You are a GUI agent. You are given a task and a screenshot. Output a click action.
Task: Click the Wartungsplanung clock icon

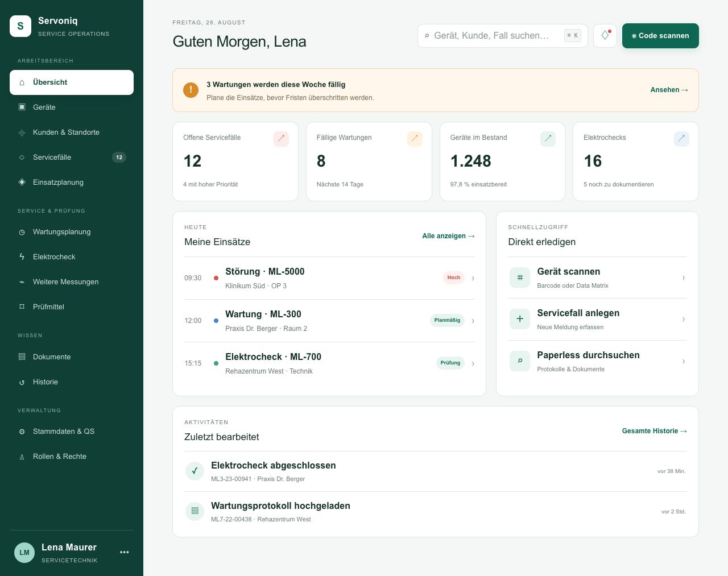tap(22, 232)
